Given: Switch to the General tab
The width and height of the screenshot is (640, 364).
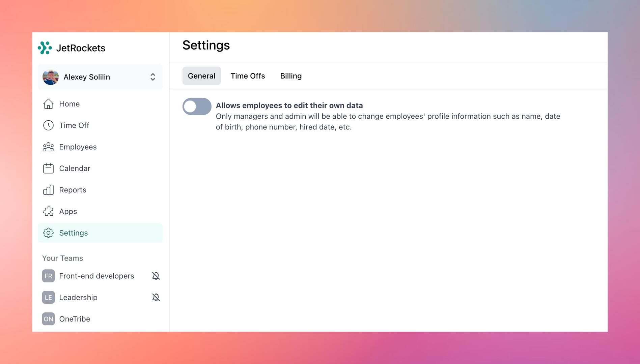Looking at the screenshot, I should click(x=201, y=76).
